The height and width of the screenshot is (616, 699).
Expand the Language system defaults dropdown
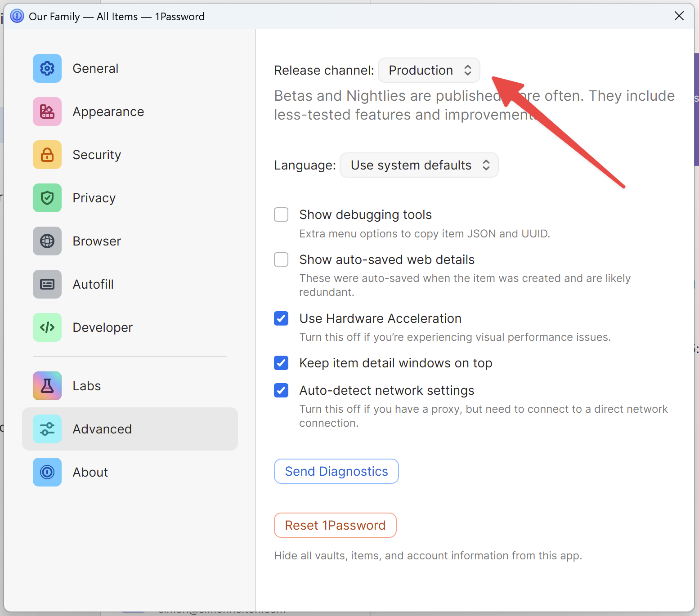click(x=419, y=165)
